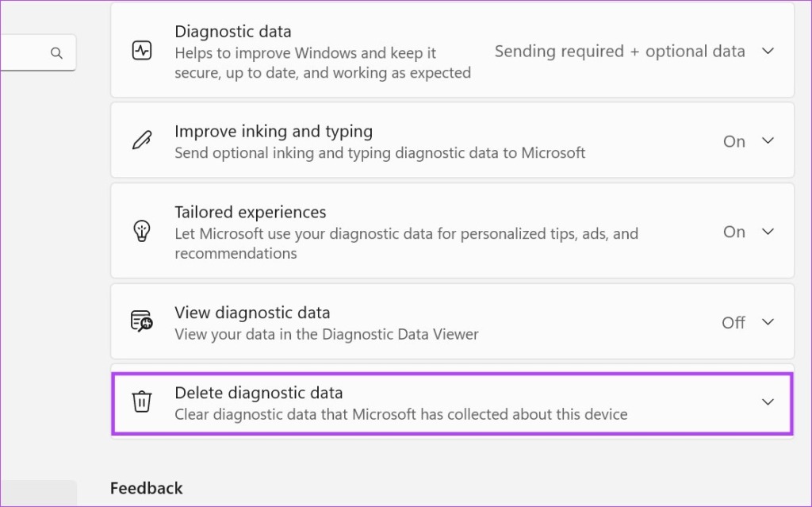Screen dimensions: 812x507
Task: Enable View diagnostic data
Action: [733, 322]
